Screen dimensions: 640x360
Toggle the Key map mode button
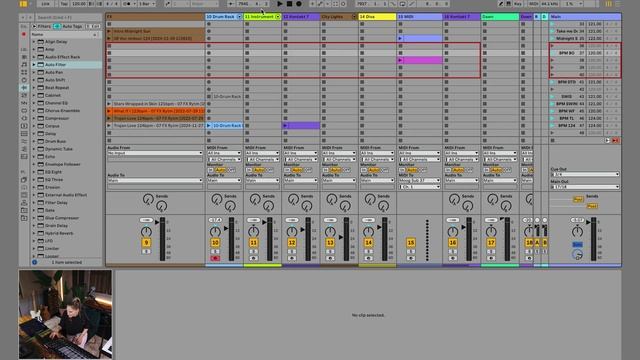point(518,4)
